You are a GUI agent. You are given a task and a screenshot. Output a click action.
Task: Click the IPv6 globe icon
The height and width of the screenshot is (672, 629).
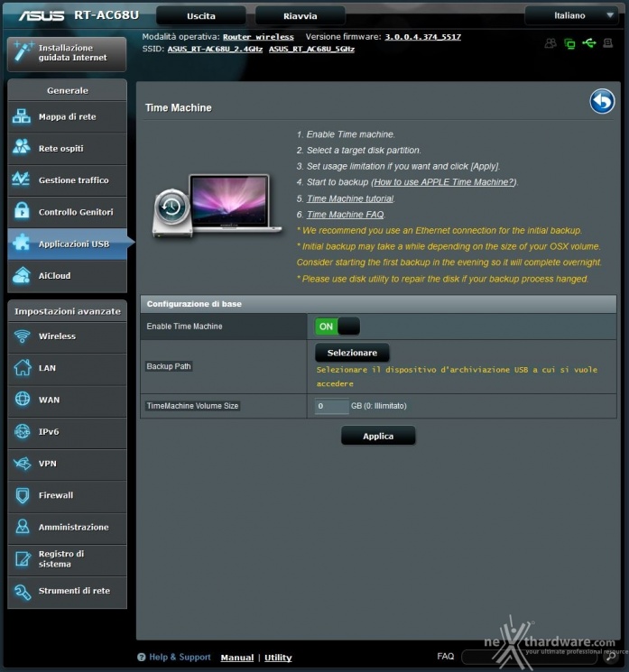22,431
